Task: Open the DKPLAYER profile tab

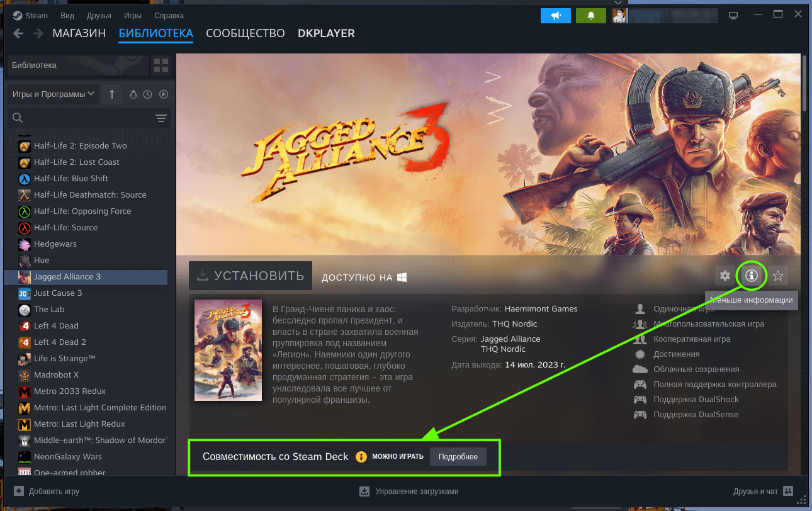Action: point(326,33)
